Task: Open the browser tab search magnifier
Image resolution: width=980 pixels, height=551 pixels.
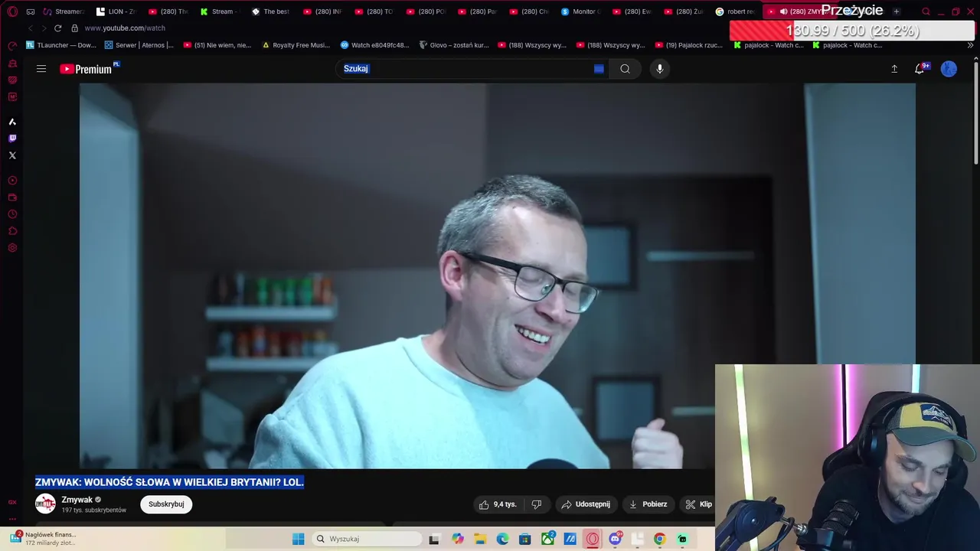Action: 926,11
